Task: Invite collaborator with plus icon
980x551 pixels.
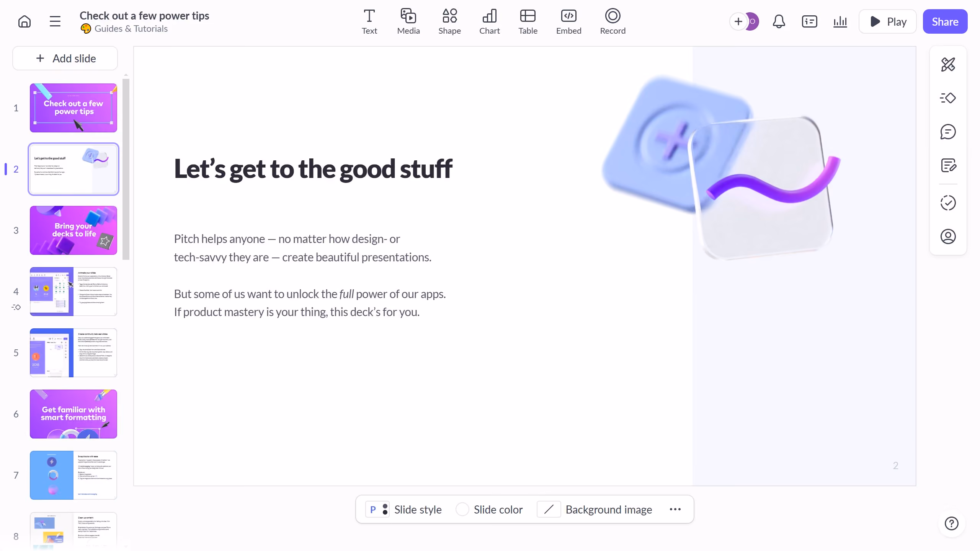Action: (738, 21)
